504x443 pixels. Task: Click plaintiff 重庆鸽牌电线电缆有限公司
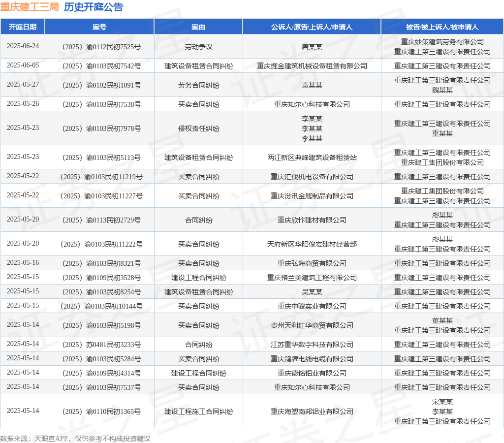point(312,359)
